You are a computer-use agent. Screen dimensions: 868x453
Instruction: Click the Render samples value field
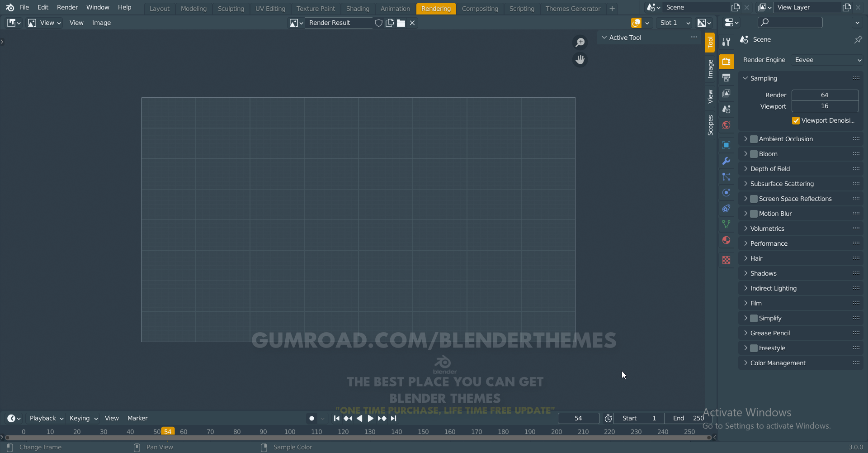click(x=825, y=95)
